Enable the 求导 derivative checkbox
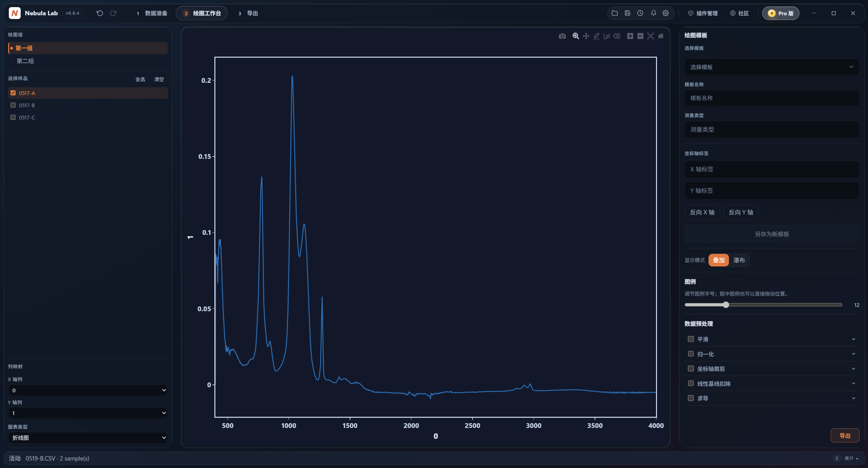 tap(690, 398)
